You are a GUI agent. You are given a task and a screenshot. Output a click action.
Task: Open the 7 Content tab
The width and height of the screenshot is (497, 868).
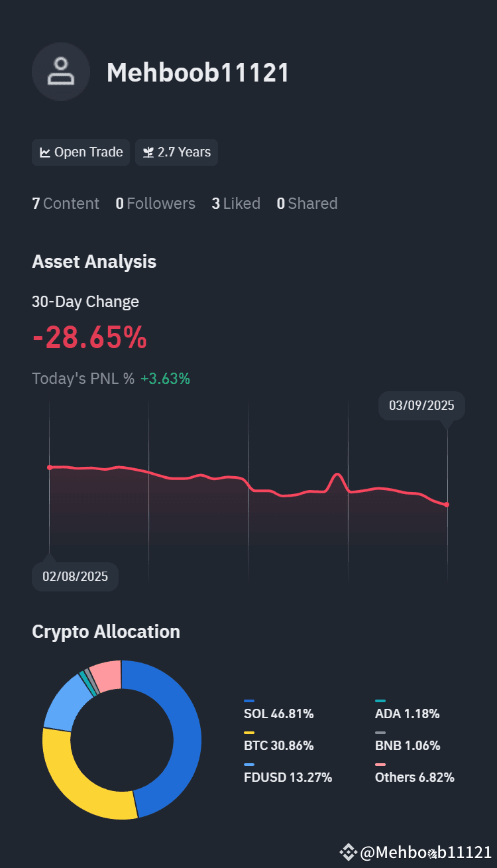66,204
